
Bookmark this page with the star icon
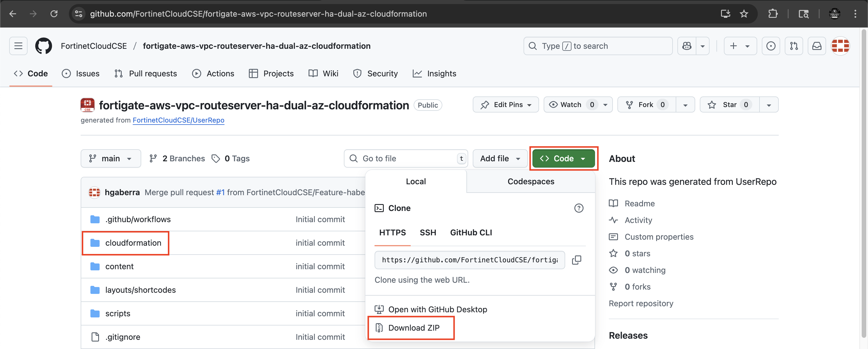[x=744, y=14]
